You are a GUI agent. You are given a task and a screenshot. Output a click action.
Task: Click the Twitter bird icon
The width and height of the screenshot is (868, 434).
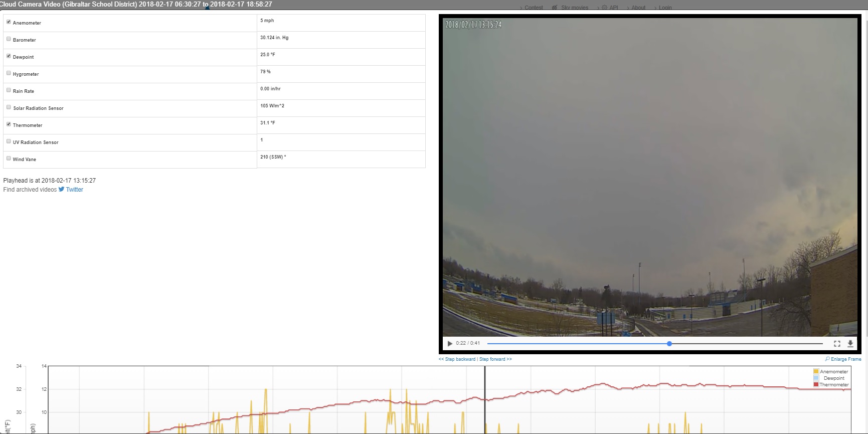[x=61, y=189]
